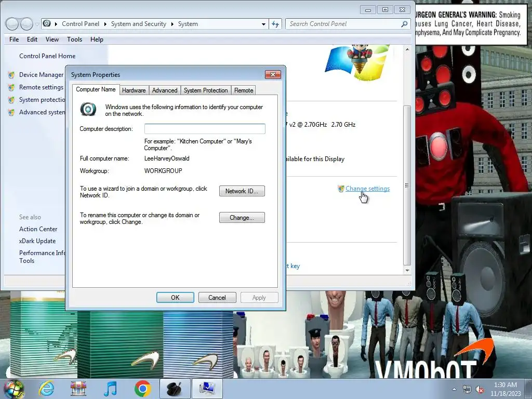This screenshot has height=399, width=532.
Task: Click the System window taskbar button
Action: 207,389
